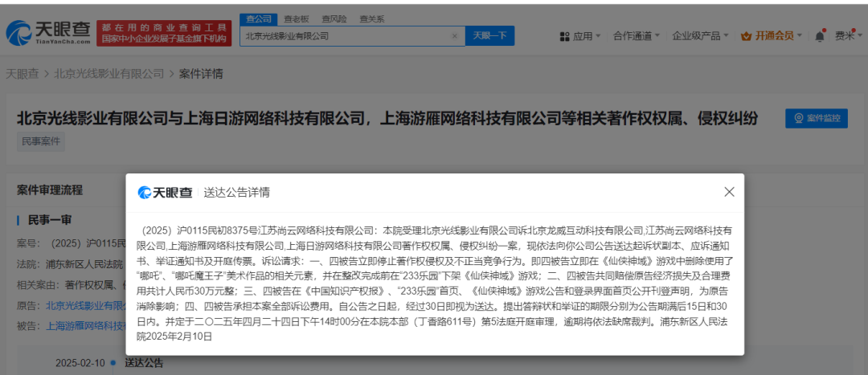Click the 天眼查 logo in dialog header
The height and width of the screenshot is (375, 868).
click(165, 193)
